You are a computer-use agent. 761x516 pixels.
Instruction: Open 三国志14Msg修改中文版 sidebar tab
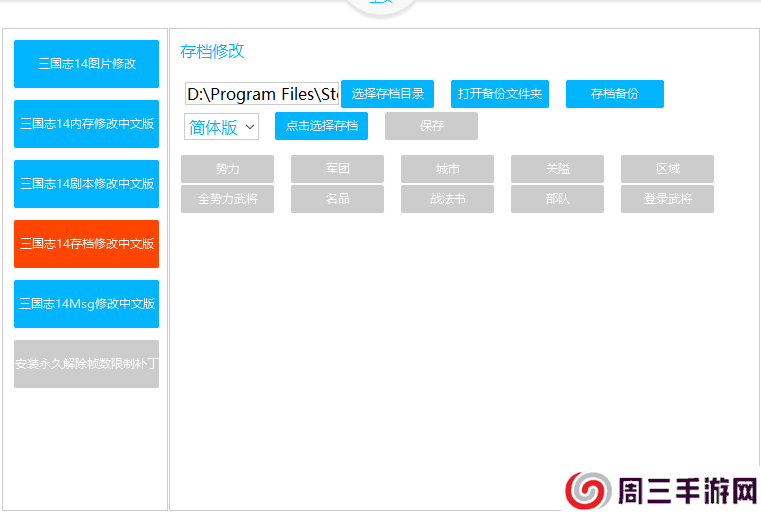[x=86, y=304]
